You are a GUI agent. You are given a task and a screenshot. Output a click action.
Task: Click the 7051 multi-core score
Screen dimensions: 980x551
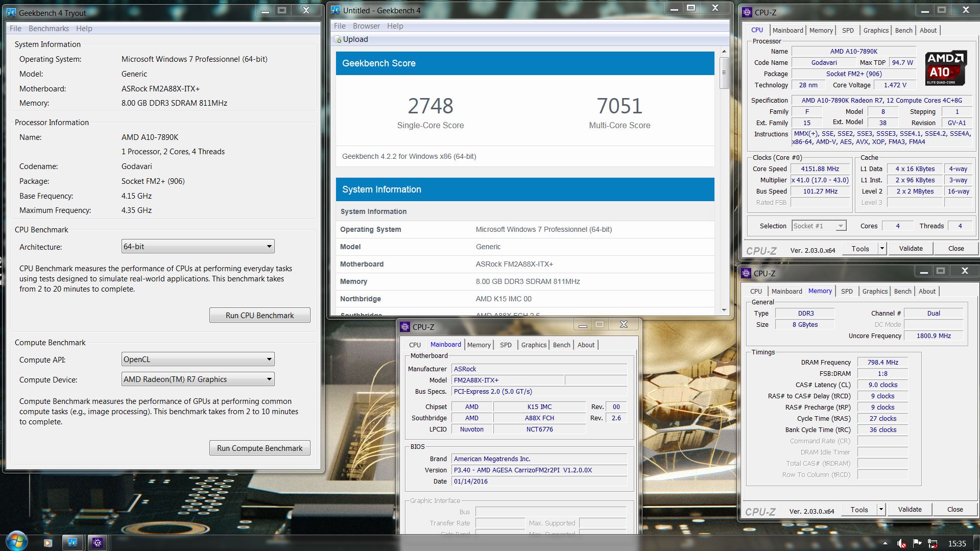[619, 106]
